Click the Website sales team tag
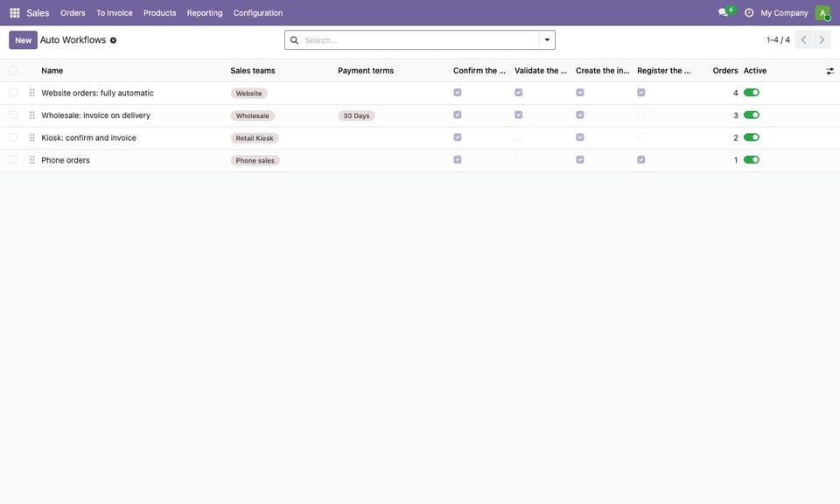This screenshot has width=840, height=504. (x=249, y=94)
